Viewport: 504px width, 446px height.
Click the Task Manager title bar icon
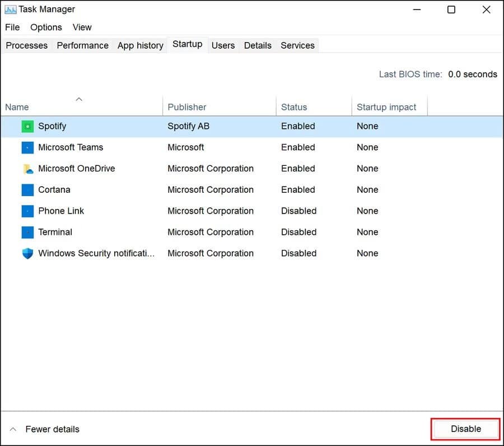(x=10, y=9)
